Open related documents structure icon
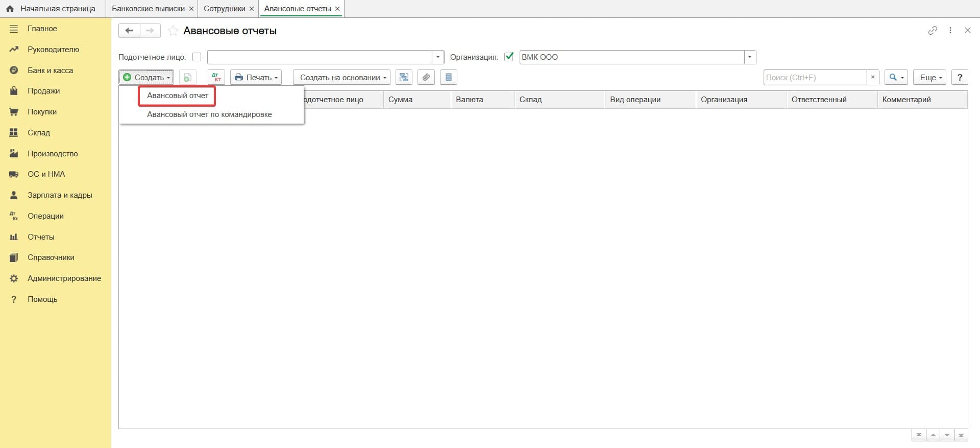 pos(404,78)
